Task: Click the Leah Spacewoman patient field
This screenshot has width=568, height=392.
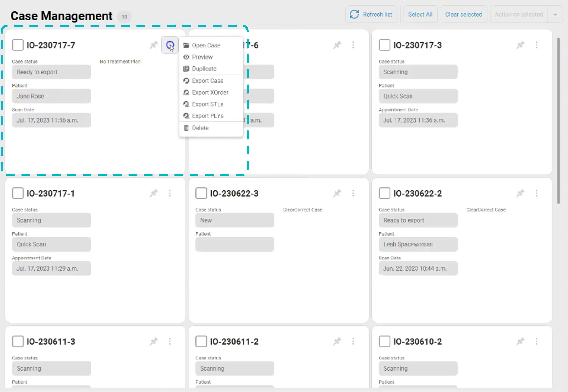Action: [x=418, y=244]
